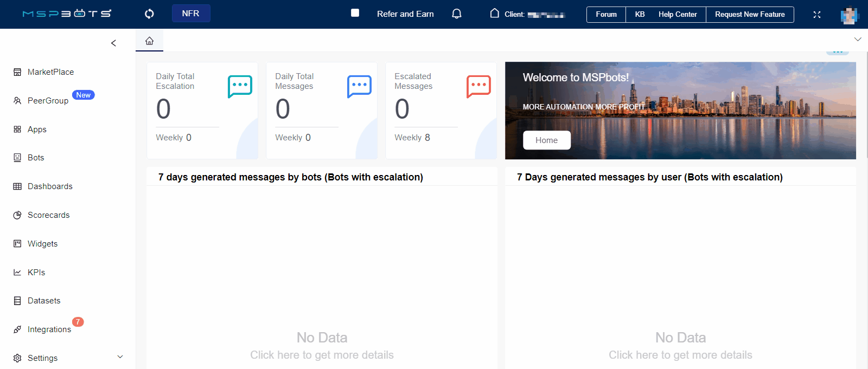
Task: Click the Datasets icon
Action: point(17,301)
